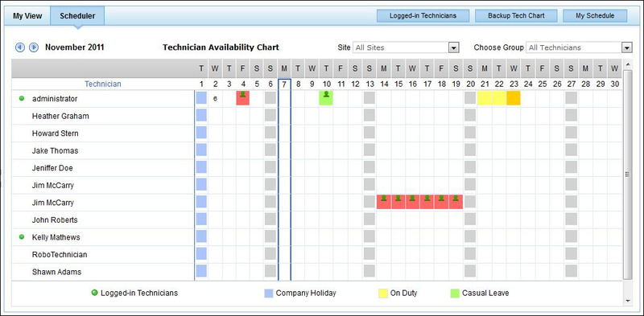The height and width of the screenshot is (316, 644).
Task: Open the Site dropdown arrow
Action: 453,47
